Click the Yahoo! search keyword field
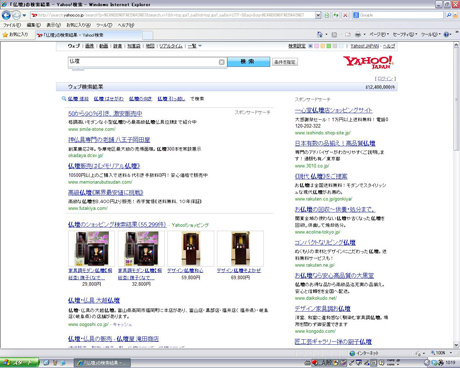This screenshot has width=460, height=368. [143, 62]
